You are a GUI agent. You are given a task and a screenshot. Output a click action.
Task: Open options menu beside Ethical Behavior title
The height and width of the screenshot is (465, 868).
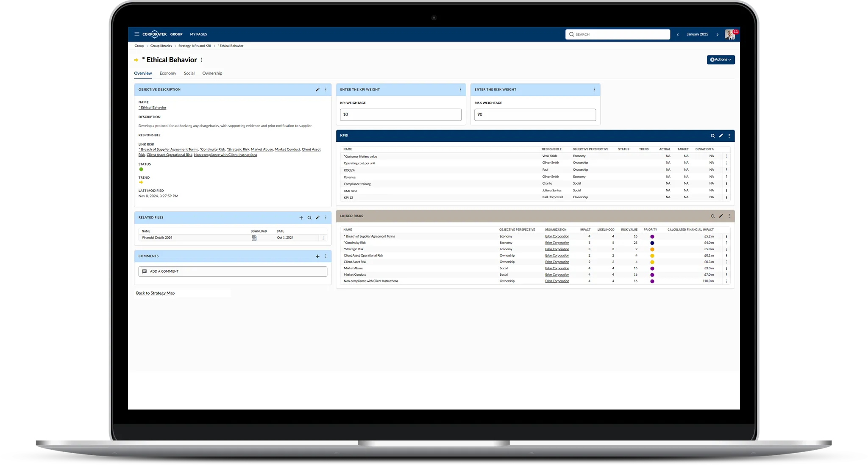(201, 60)
